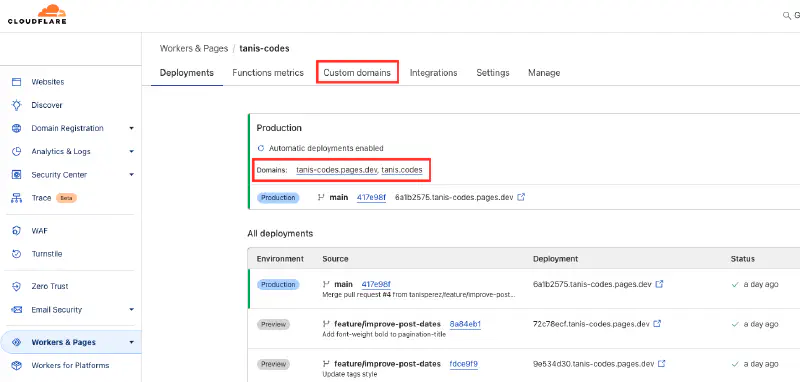Expand the Domain Registration menu arrow
This screenshot has height=382, width=800.
[x=132, y=129]
